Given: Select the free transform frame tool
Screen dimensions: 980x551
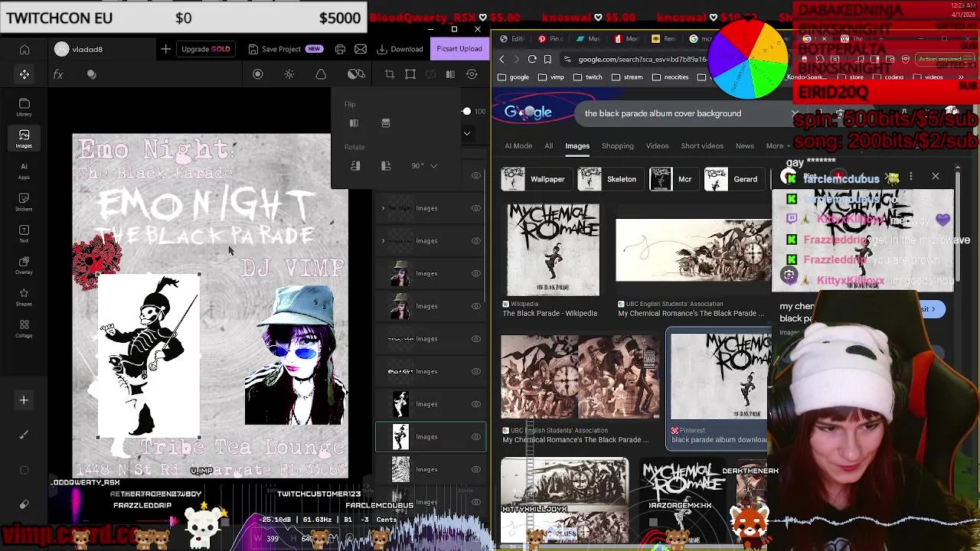Looking at the screenshot, I should (410, 74).
